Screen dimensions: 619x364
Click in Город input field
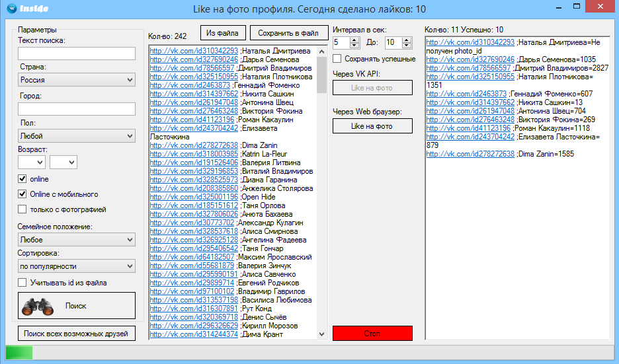[x=77, y=109]
